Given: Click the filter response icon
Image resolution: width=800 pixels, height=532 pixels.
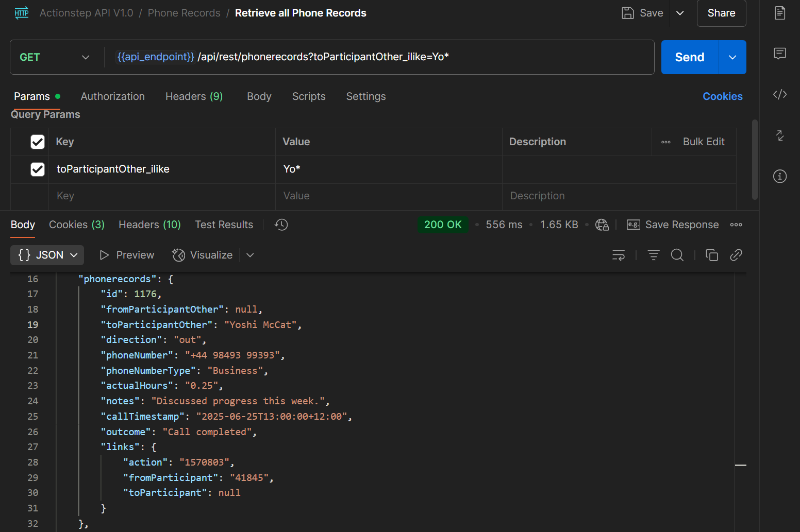Looking at the screenshot, I should coord(654,255).
